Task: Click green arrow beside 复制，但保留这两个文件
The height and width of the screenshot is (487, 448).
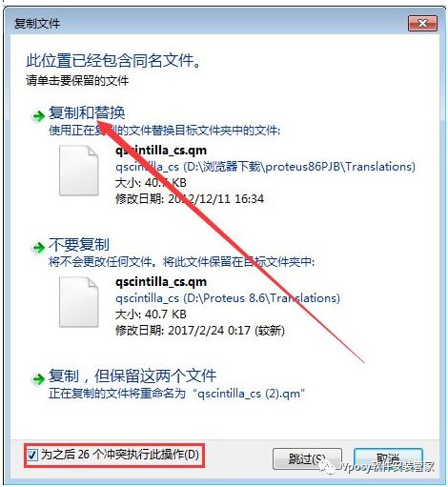Action: (x=38, y=379)
